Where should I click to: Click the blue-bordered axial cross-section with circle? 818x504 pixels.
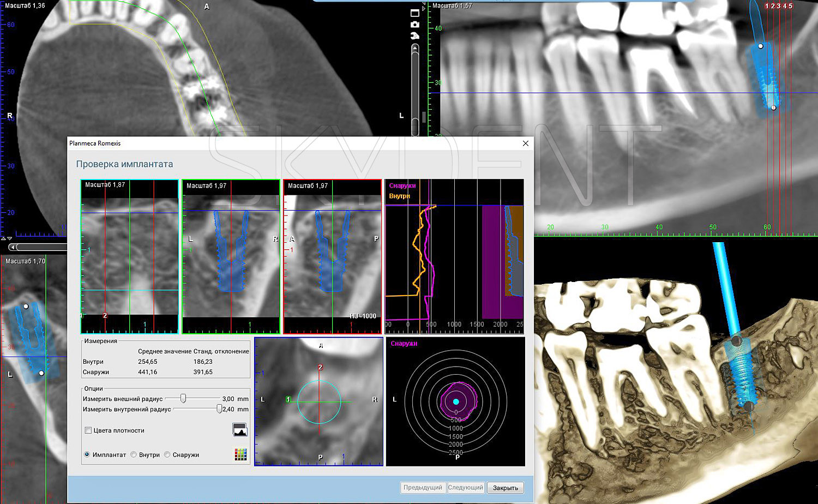click(319, 401)
